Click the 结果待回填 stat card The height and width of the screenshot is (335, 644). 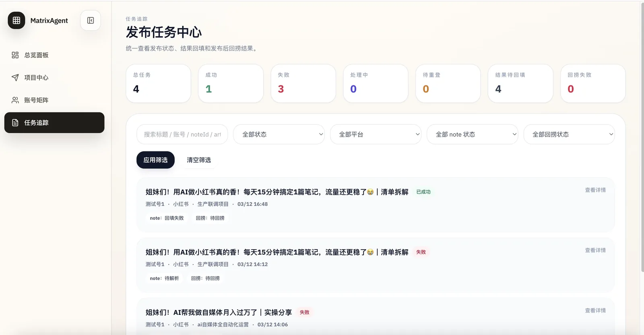pos(521,83)
